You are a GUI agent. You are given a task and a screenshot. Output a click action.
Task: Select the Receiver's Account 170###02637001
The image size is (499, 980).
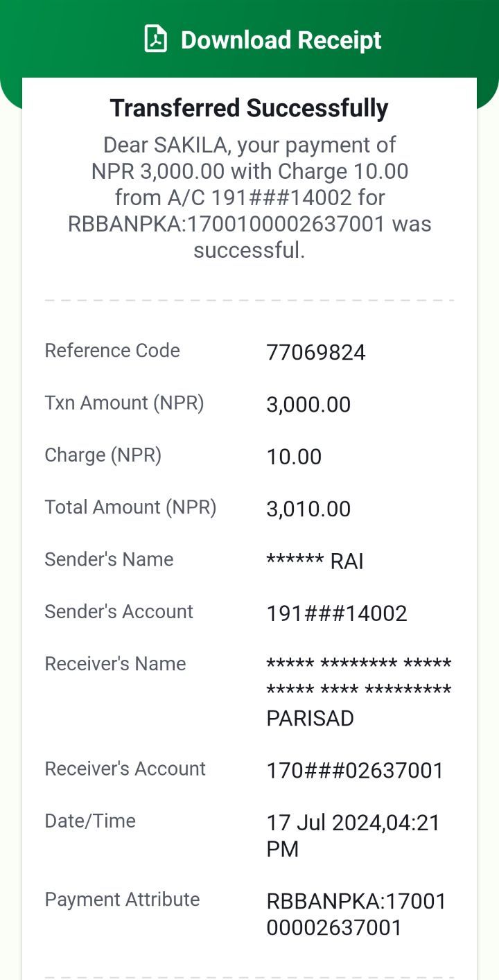355,771
